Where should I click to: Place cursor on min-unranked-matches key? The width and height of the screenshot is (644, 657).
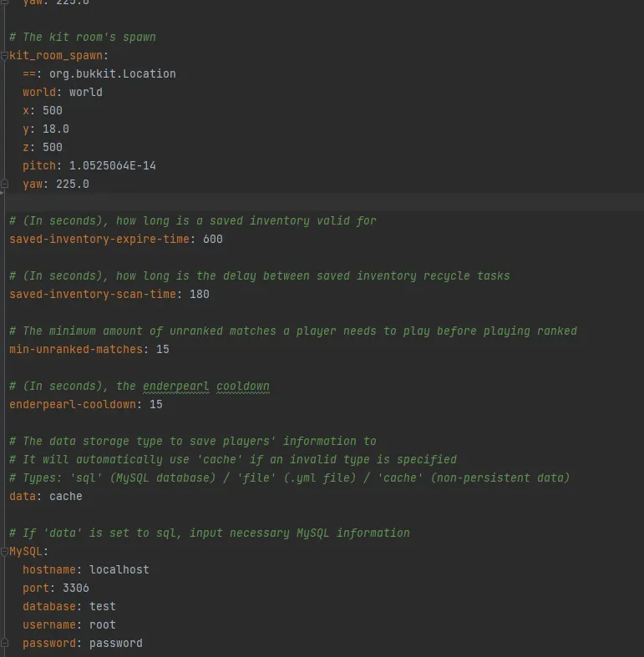(75, 350)
